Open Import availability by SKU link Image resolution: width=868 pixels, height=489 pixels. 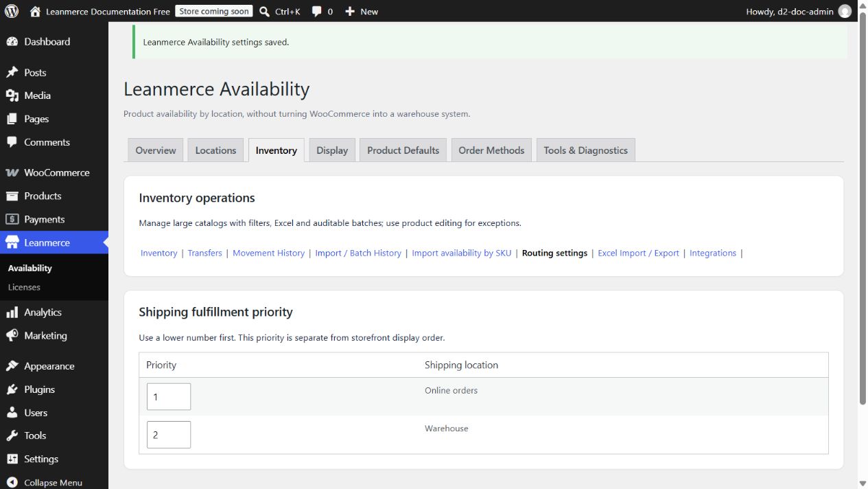click(462, 253)
